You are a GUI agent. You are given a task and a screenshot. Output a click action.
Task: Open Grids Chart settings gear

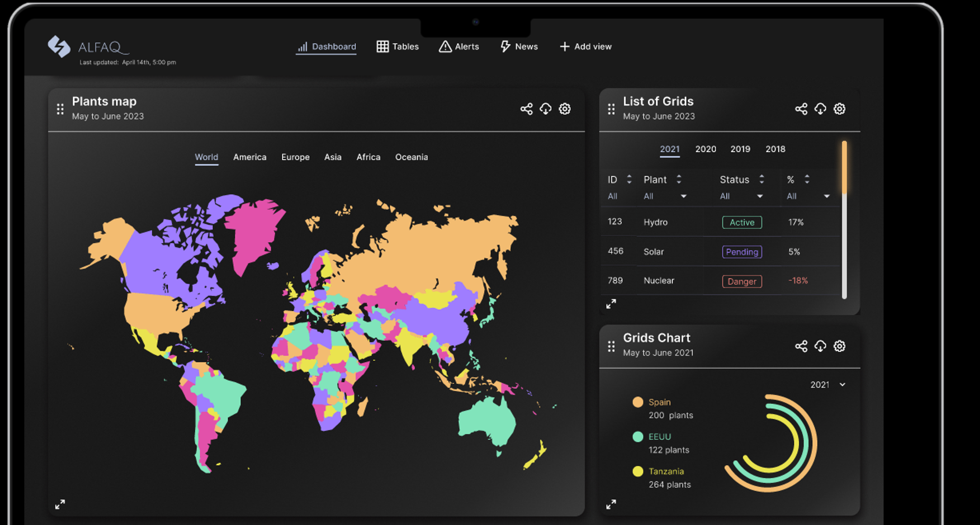pos(840,346)
